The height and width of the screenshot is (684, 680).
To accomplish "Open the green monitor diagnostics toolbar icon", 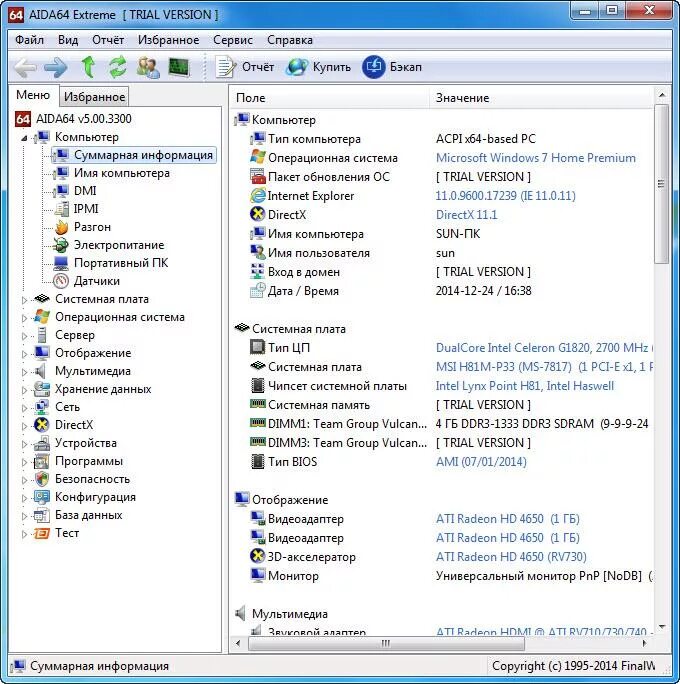I will coord(179,67).
